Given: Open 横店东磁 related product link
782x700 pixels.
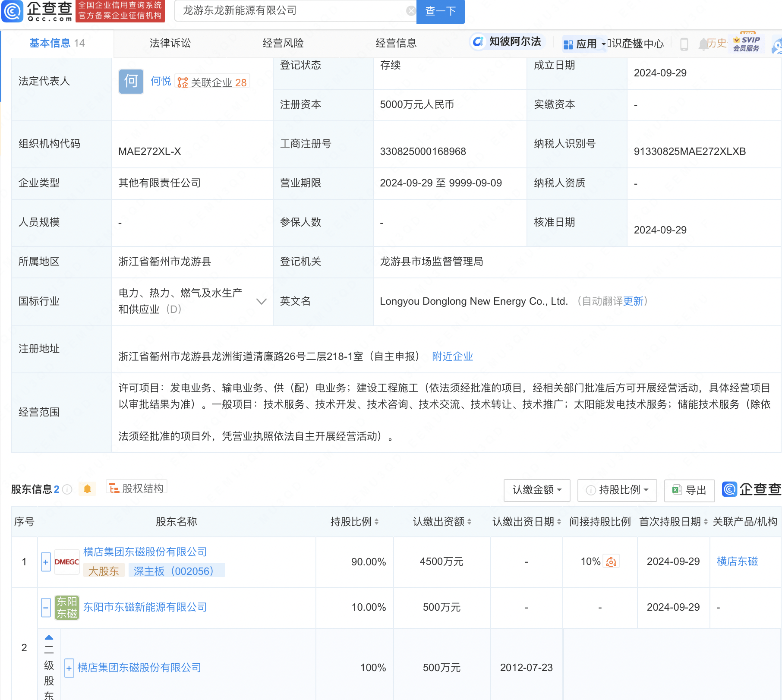Looking at the screenshot, I should pyautogui.click(x=737, y=561).
